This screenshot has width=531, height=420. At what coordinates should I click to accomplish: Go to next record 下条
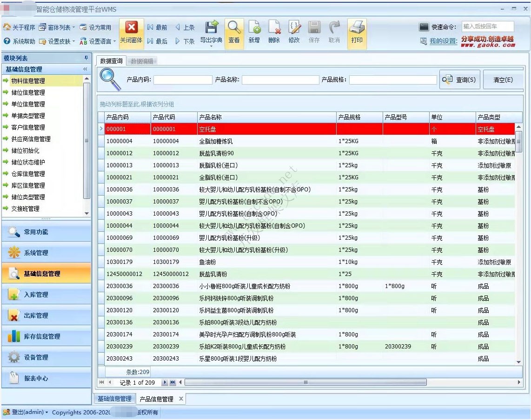click(185, 41)
